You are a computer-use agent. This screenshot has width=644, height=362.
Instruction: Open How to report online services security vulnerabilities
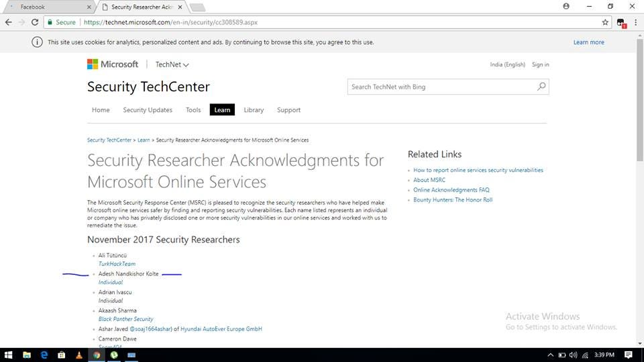click(x=478, y=170)
